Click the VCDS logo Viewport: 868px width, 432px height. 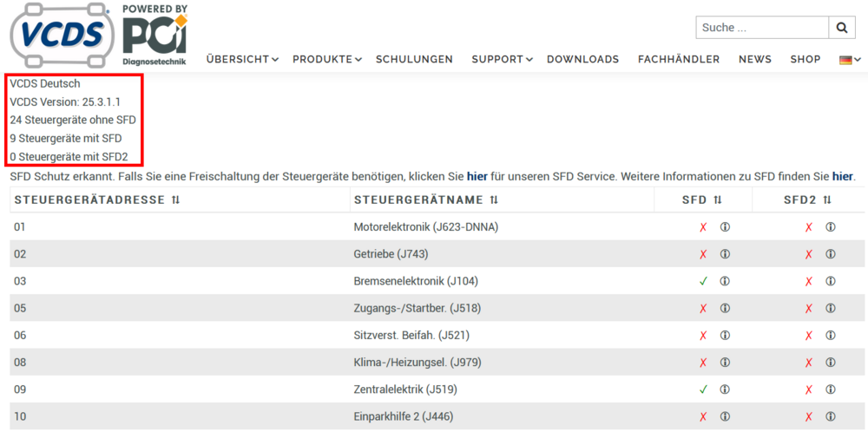coord(62,35)
